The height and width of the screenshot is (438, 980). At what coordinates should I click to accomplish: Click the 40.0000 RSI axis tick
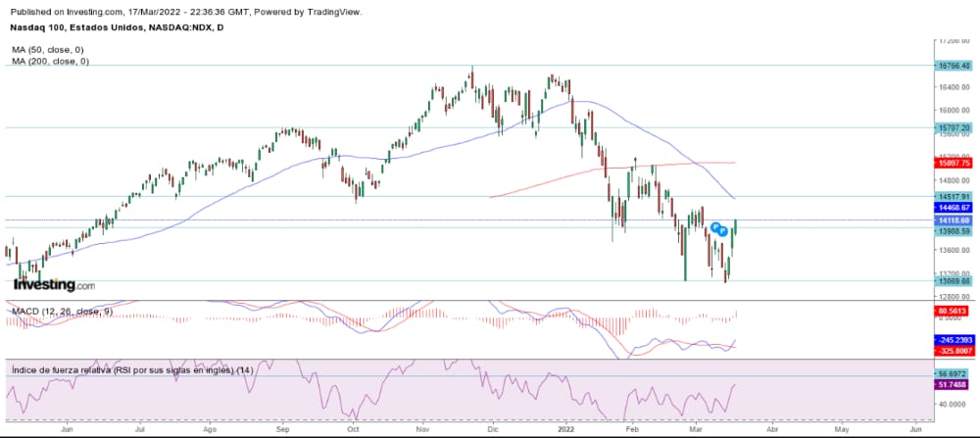[954, 405]
